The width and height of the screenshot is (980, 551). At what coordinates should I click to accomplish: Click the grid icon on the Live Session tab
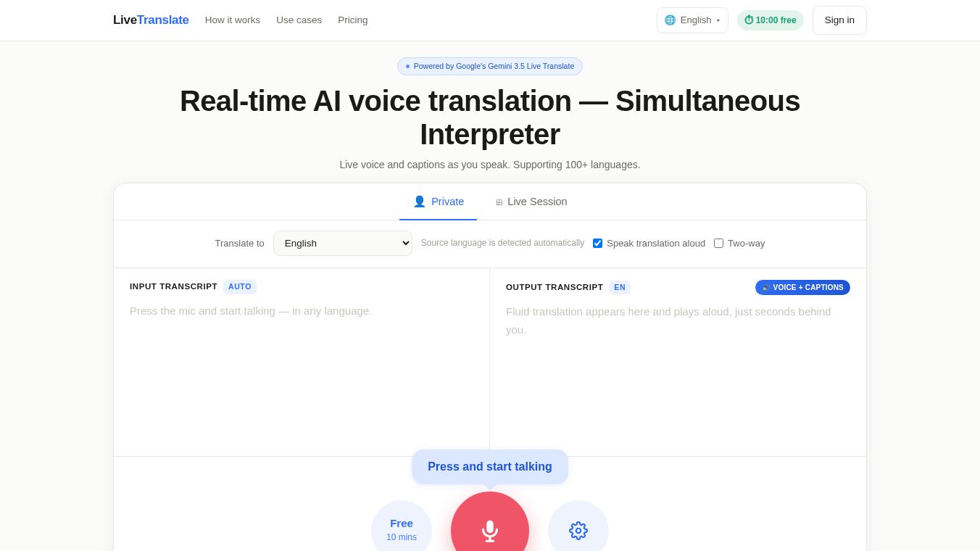click(499, 202)
